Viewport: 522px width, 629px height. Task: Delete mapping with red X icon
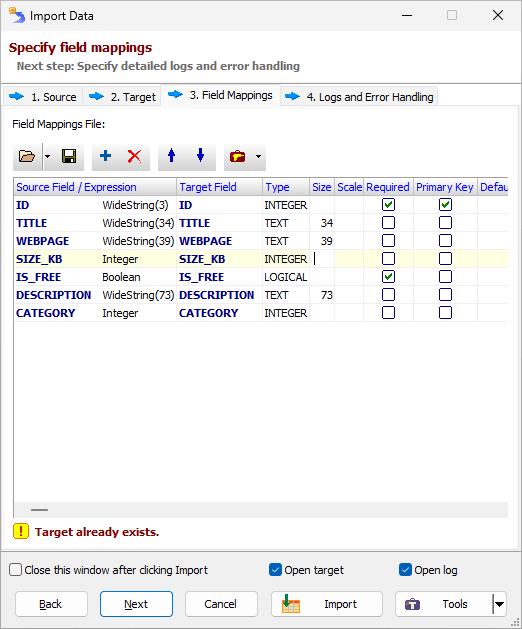tap(134, 156)
